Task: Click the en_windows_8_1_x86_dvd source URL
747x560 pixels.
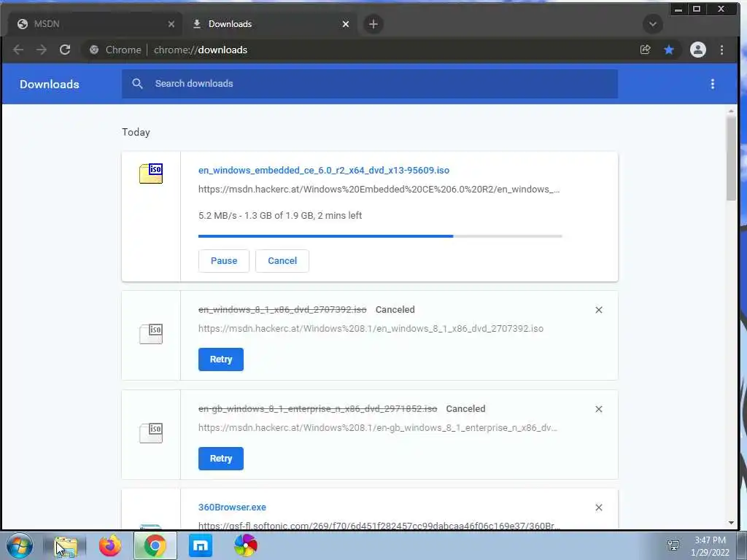Action: [x=371, y=329]
